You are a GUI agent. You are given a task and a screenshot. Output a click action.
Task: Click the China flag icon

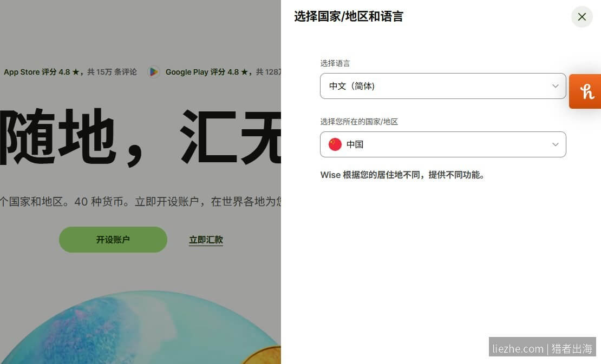335,144
